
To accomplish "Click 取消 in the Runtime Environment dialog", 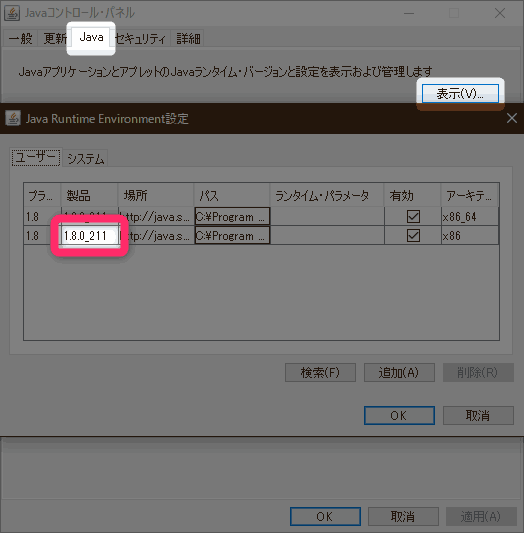I will pyautogui.click(x=478, y=415).
